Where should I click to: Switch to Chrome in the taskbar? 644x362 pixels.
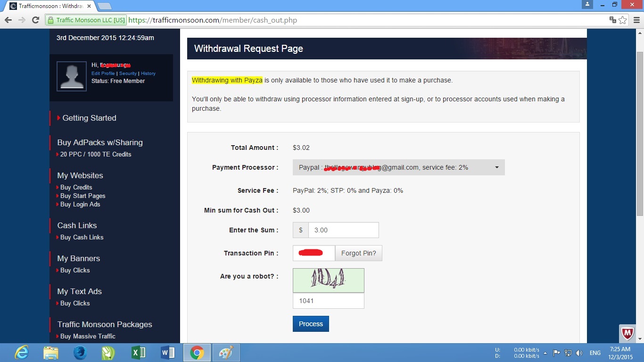point(197,353)
